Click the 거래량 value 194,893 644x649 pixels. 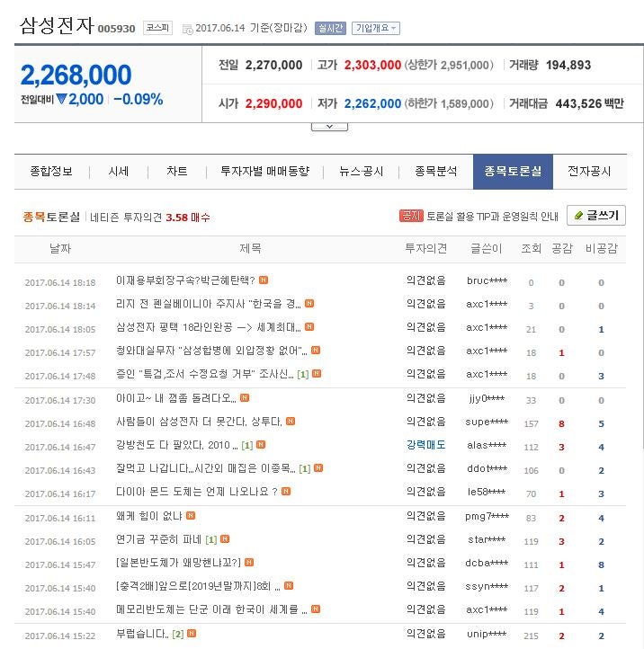[x=568, y=65]
